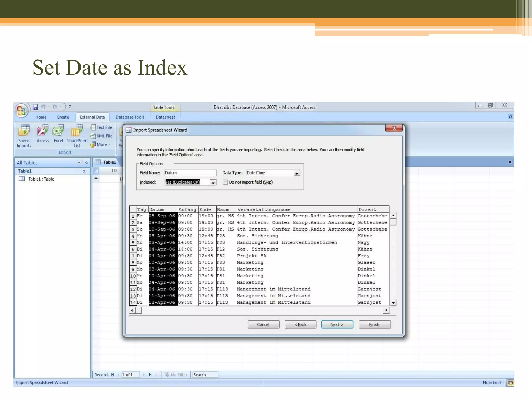This screenshot has height=399, width=532.
Task: Click the Text File import option
Action: coord(101,127)
